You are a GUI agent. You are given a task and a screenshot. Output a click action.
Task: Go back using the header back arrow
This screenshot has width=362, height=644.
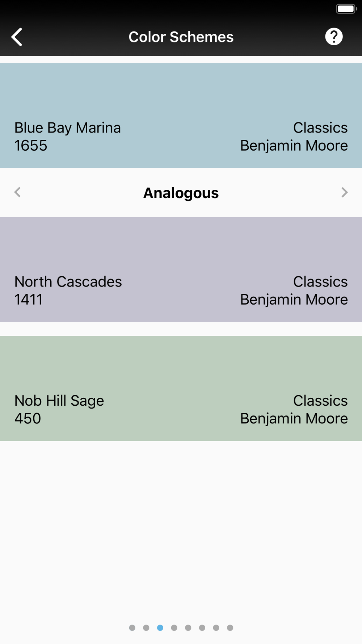click(17, 37)
